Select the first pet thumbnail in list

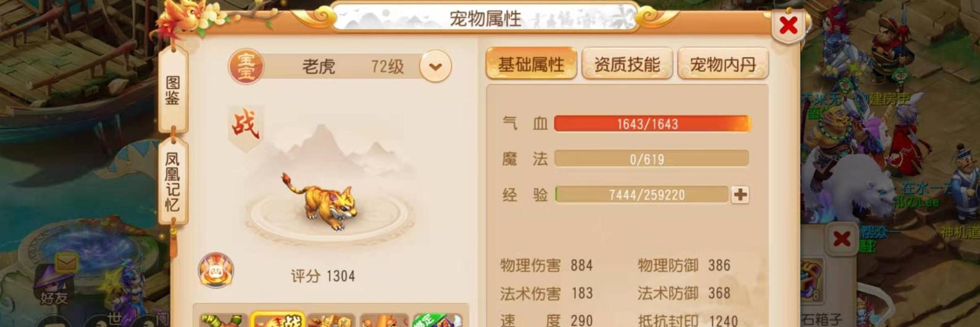[224, 320]
